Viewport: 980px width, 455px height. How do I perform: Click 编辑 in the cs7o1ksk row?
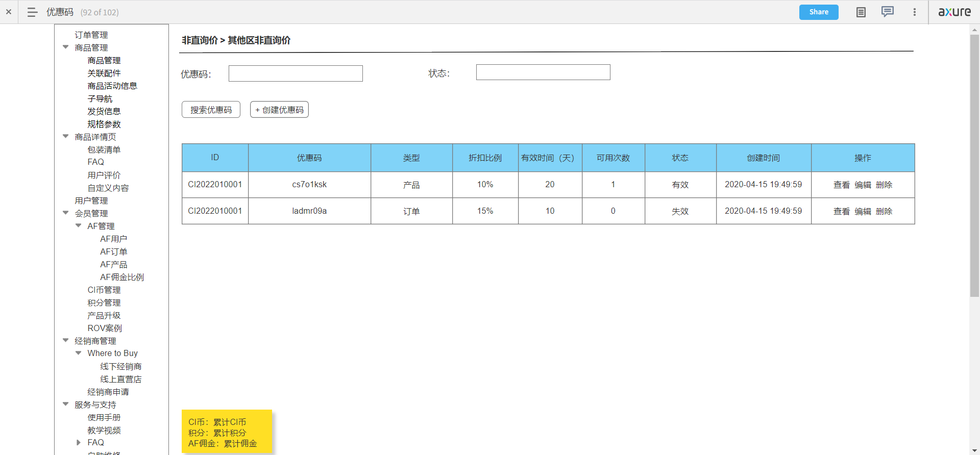863,185
